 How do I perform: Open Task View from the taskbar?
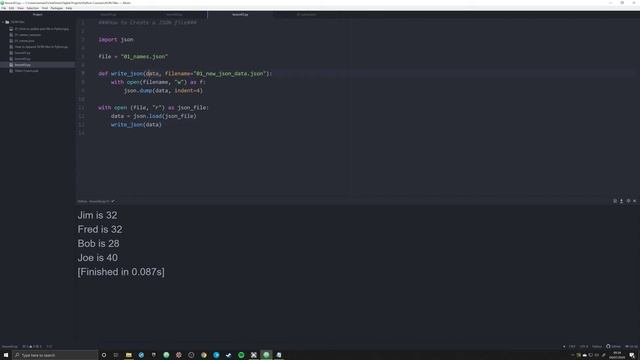(116, 355)
